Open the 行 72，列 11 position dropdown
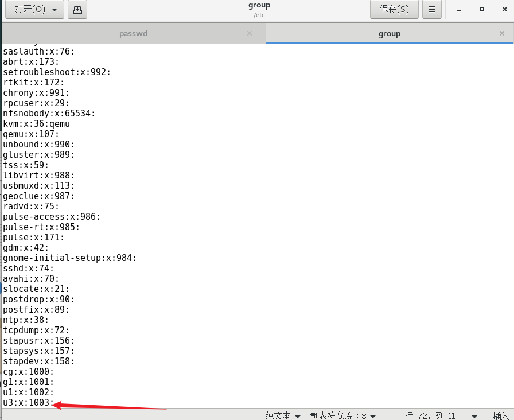514x420 pixels. (436, 415)
